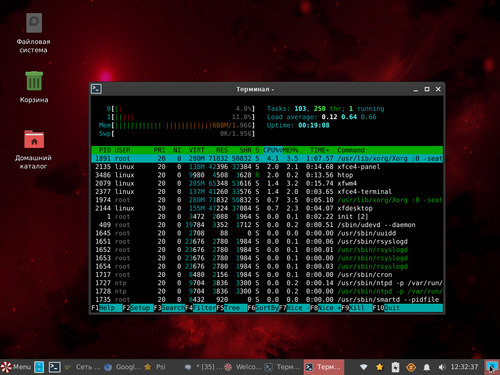Select the PID 1727 ntpd process row

[x=267, y=283]
